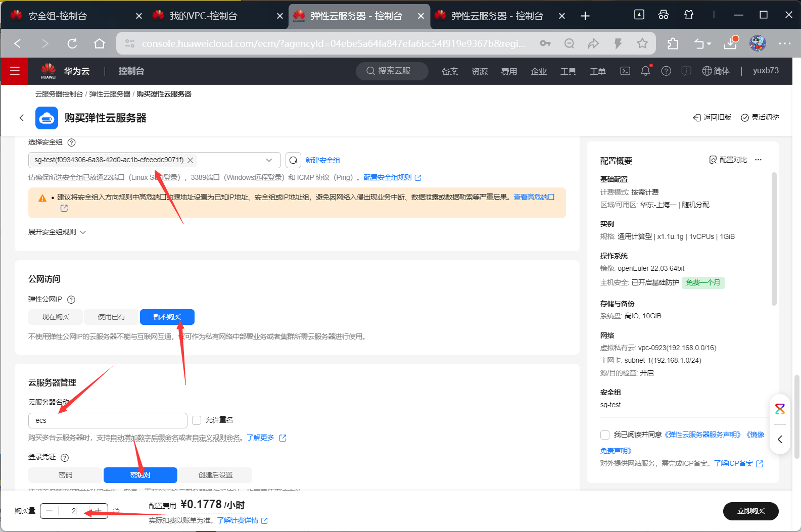Bookmark this page with the star
The image size is (801, 532).
pyautogui.click(x=642, y=43)
